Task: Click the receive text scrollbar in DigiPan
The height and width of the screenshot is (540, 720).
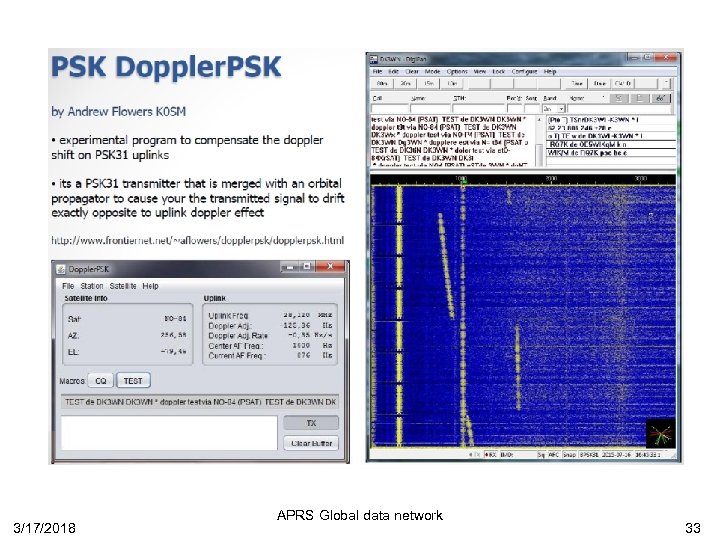Action: (539, 141)
